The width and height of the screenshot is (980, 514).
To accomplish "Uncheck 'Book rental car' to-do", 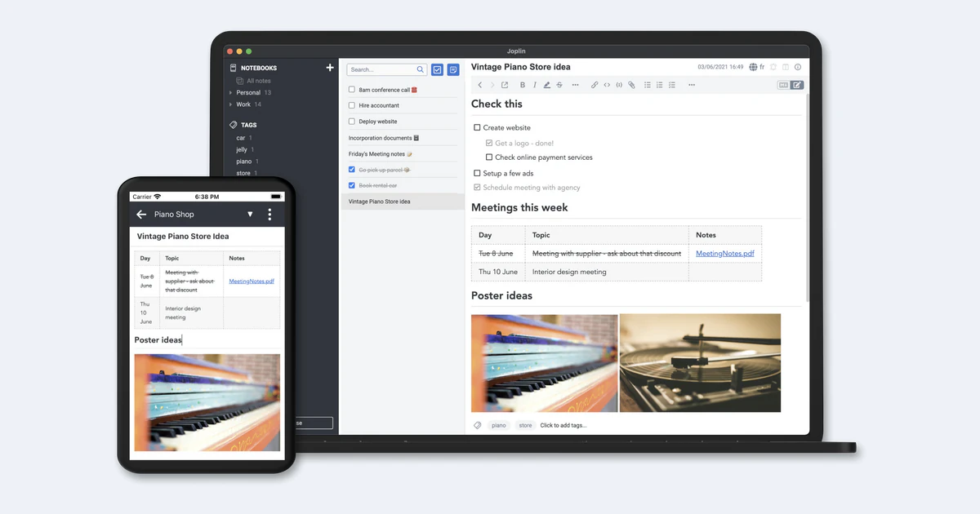I will pyautogui.click(x=352, y=185).
